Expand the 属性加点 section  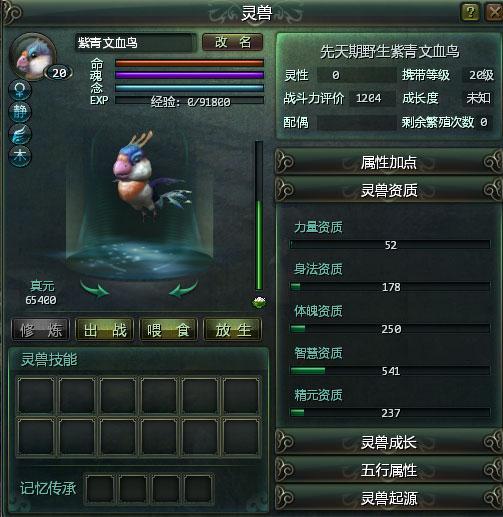[388, 162]
